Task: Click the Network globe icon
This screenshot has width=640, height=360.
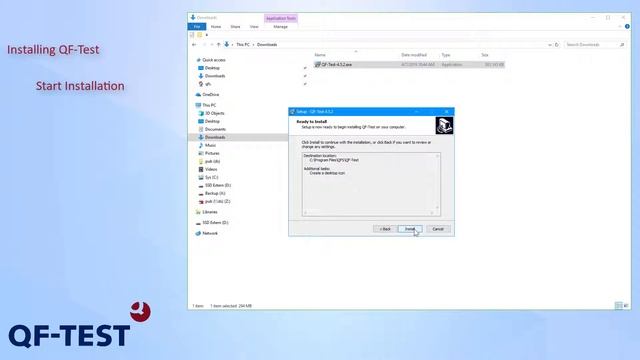Action: 198,233
